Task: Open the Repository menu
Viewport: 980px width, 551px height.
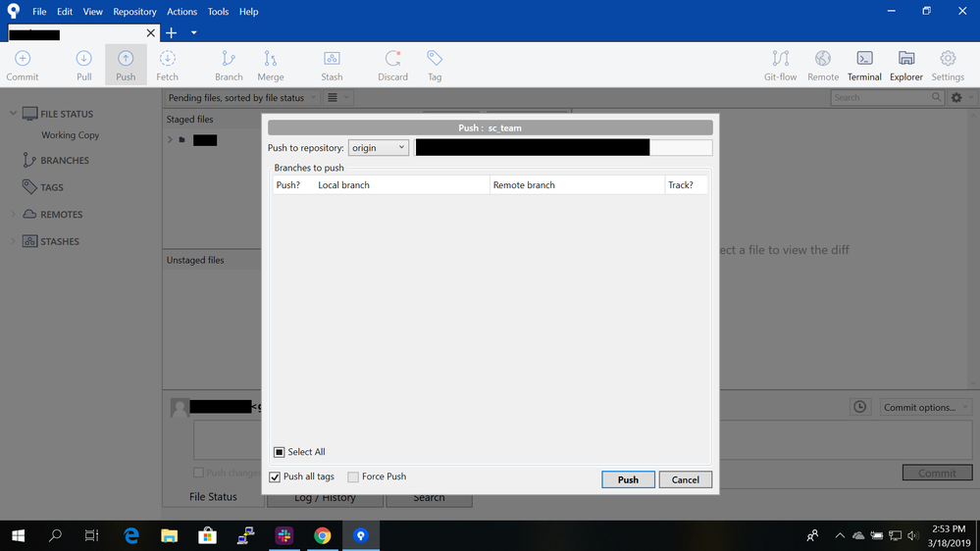Action: (x=134, y=11)
